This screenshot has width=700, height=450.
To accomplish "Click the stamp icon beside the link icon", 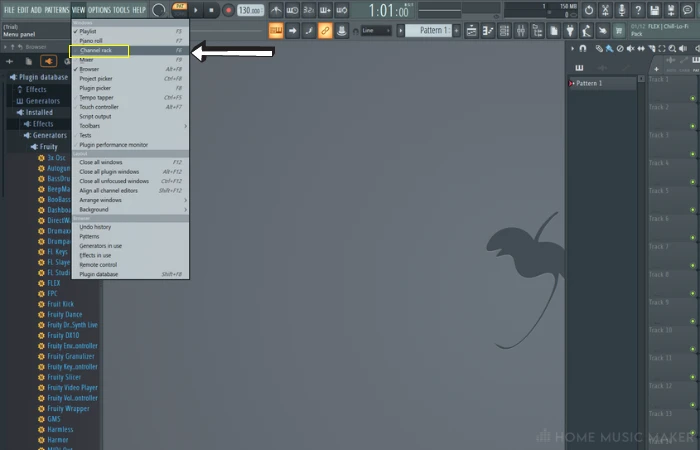I will tap(342, 31).
